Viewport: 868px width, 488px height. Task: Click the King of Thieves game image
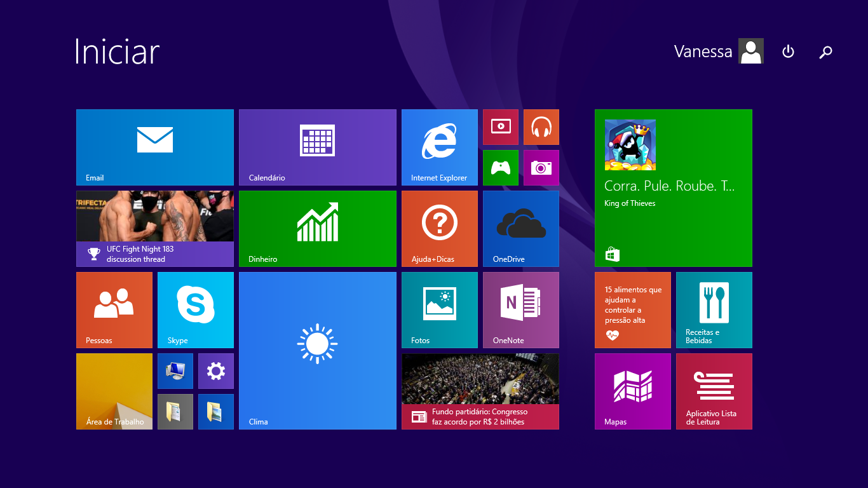coord(630,145)
